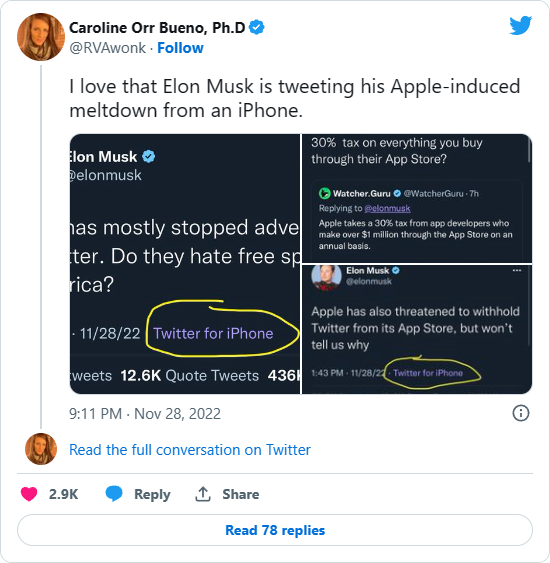Click the Share text label
Image resolution: width=550 pixels, height=563 pixels.
241,494
